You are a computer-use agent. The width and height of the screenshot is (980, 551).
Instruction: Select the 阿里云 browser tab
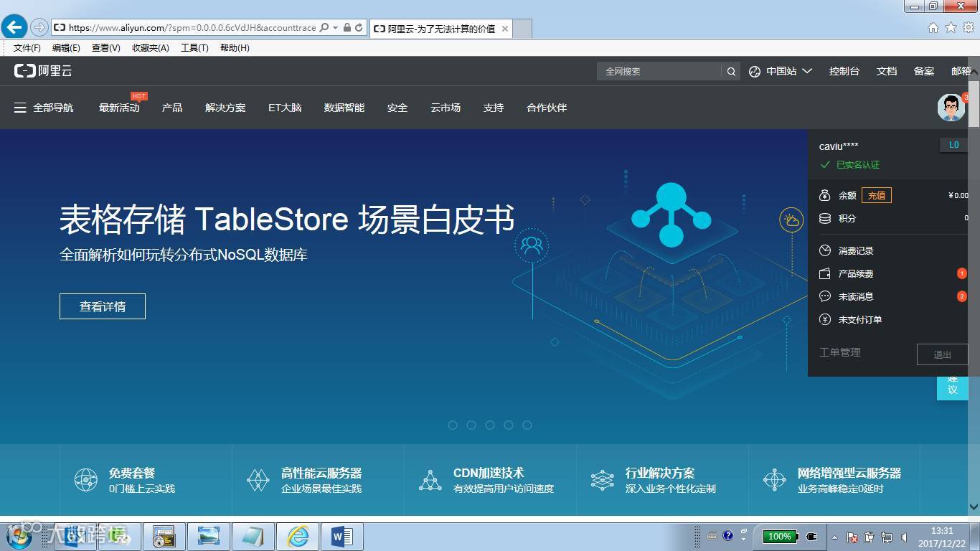click(441, 29)
